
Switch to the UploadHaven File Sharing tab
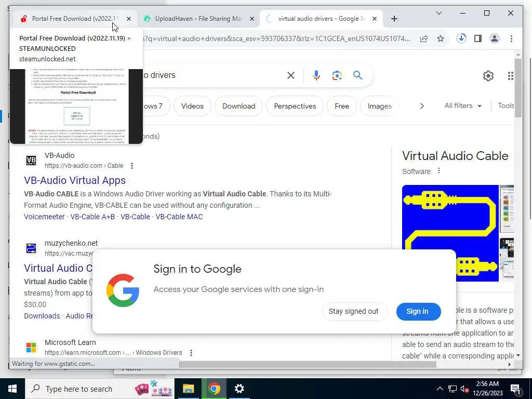pyautogui.click(x=198, y=19)
